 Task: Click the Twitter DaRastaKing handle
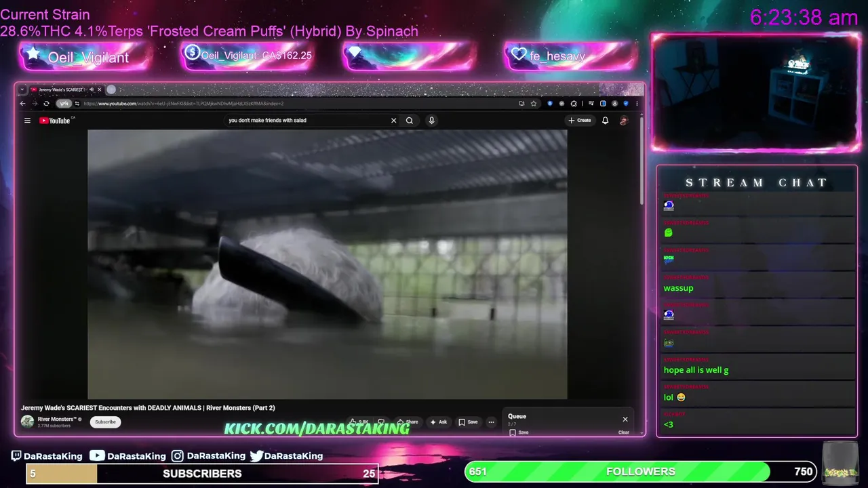pyautogui.click(x=286, y=456)
